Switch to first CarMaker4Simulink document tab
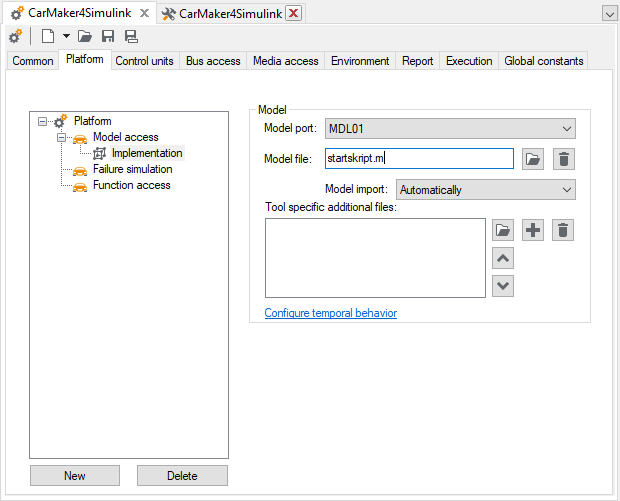Viewport: 620px width, 501px height. pyautogui.click(x=79, y=13)
